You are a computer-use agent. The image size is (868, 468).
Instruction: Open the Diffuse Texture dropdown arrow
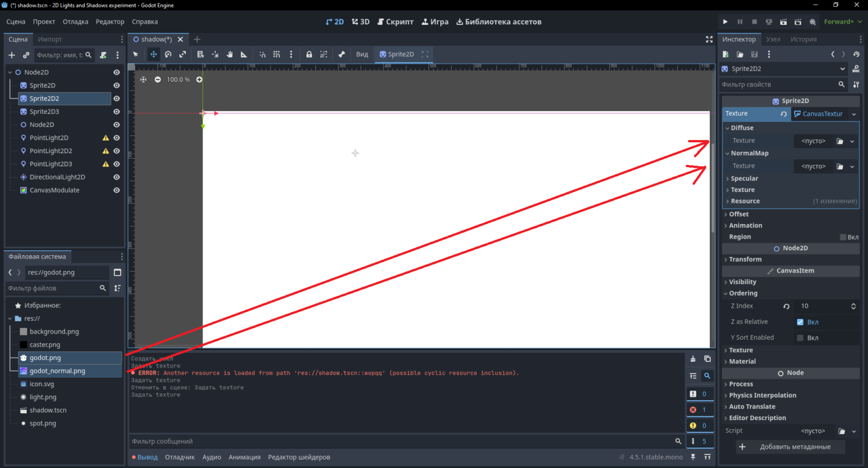(x=852, y=141)
